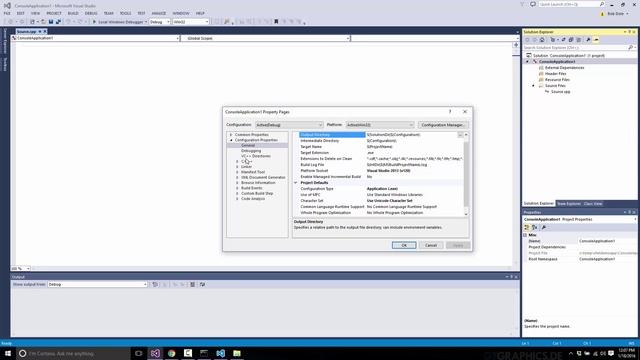This screenshot has width=640, height=360.
Task: Click the Windows Start button
Action: [8, 353]
